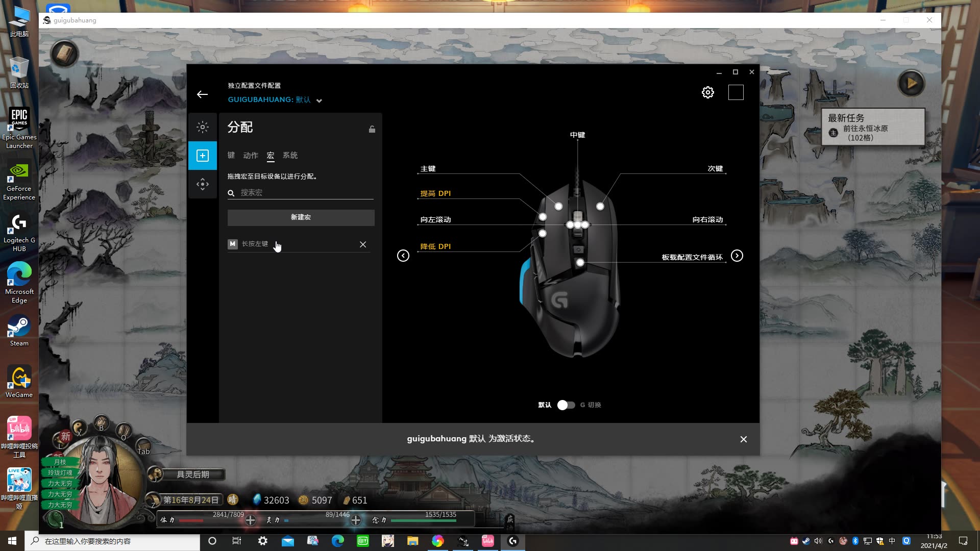
Task: Select the Assignments plus sidebar icon
Action: coord(203,156)
